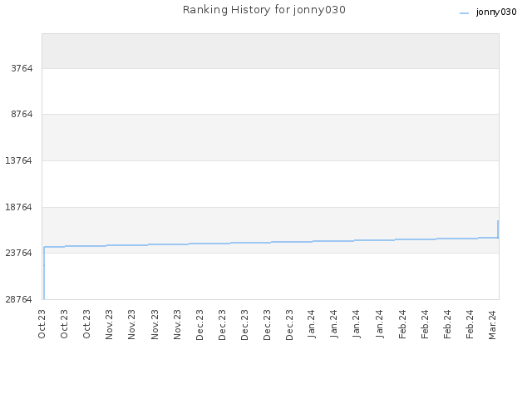Viewport: 532px width, 399px height.
Task: Click the y-axis label 28764
Action: (x=19, y=299)
